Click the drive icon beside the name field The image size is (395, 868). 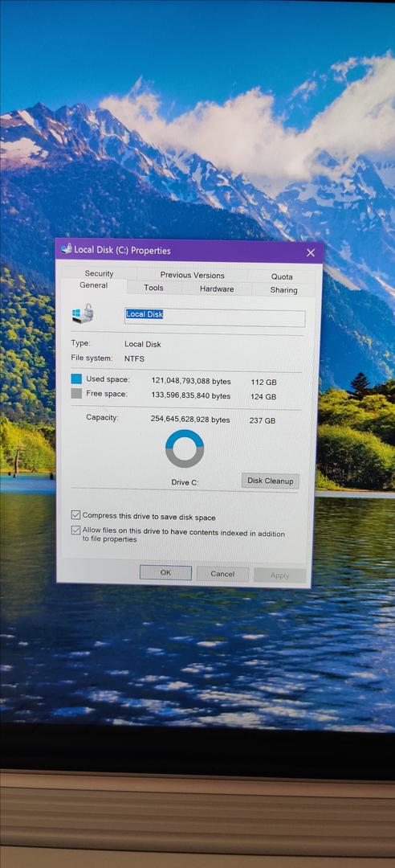pos(83,315)
